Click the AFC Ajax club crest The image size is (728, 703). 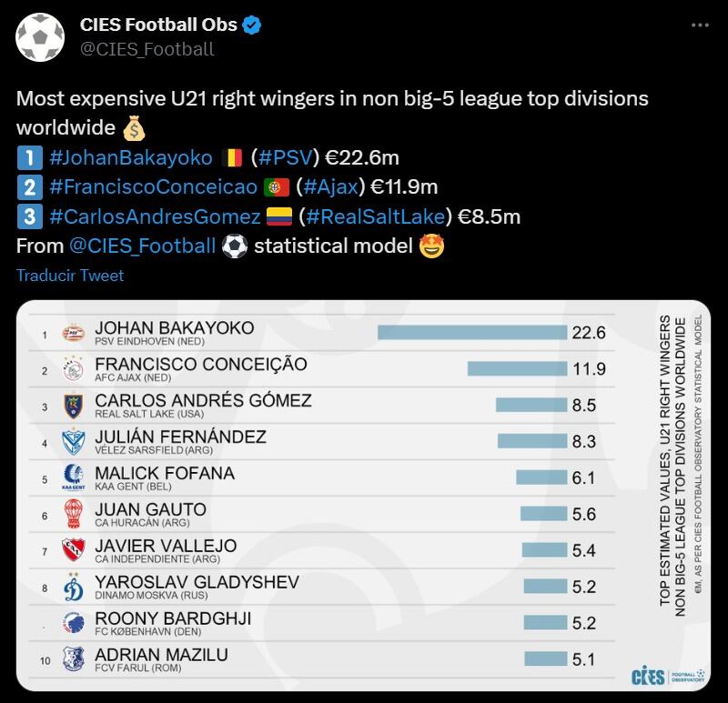pos(73,370)
